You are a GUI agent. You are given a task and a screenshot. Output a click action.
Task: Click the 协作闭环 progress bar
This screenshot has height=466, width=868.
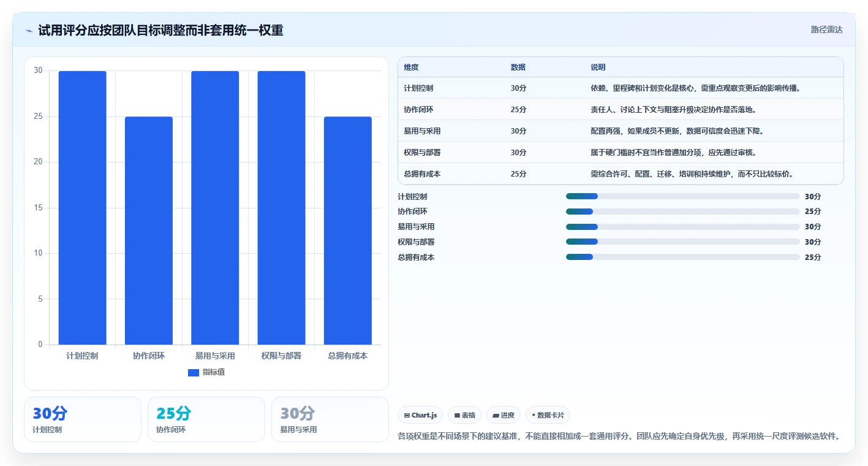coord(683,212)
